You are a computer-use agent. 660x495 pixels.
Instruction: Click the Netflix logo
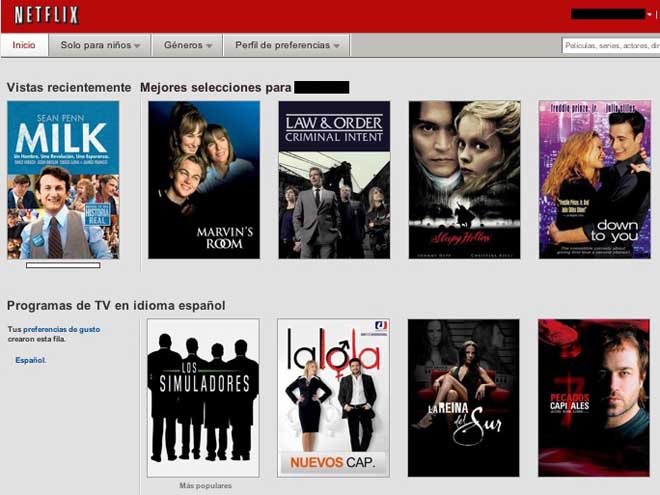tap(46, 15)
